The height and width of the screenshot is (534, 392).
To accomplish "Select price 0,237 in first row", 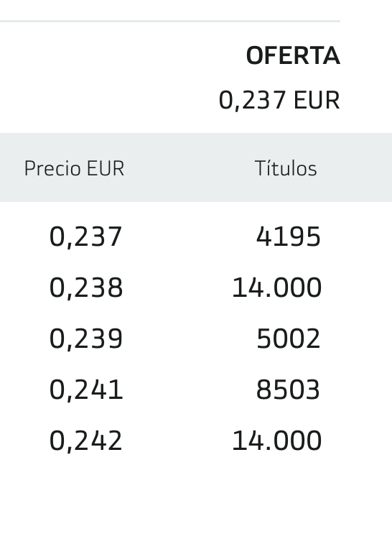I will coord(85,236).
